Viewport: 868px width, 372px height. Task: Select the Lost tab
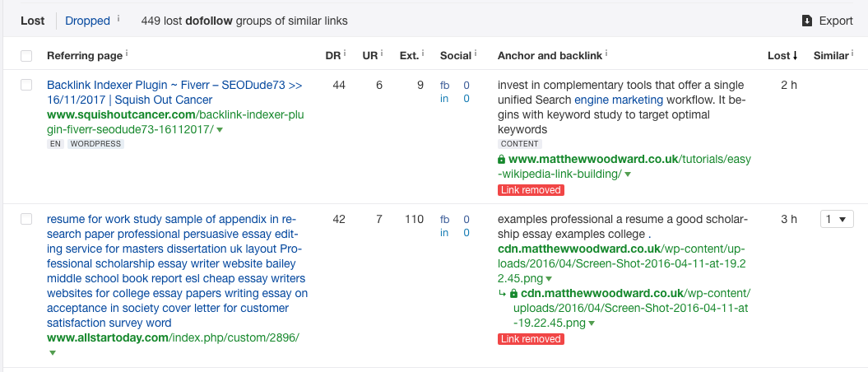point(33,21)
